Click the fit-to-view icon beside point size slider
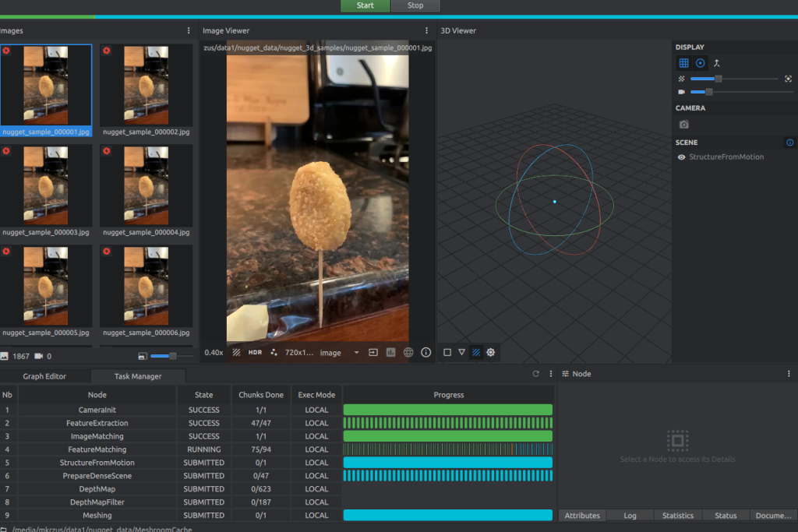 (x=788, y=79)
